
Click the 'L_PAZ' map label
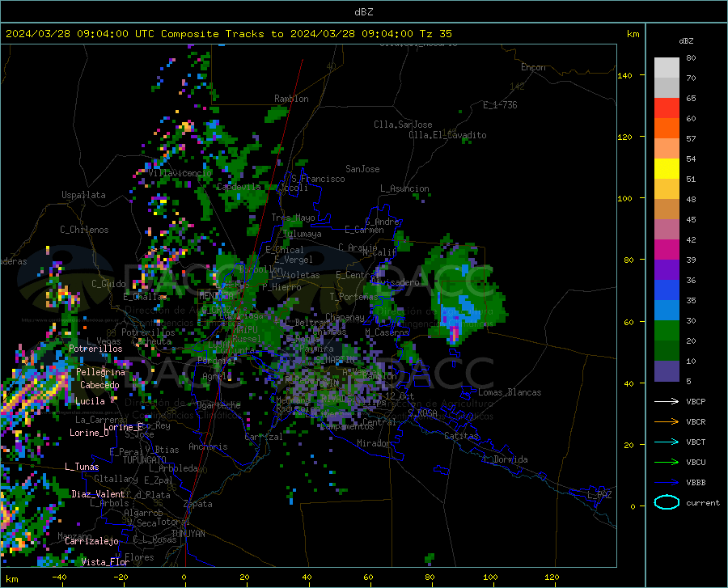(599, 495)
